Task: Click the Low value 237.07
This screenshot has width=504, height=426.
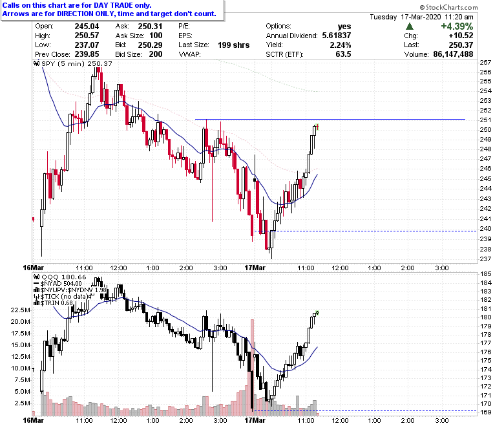Action: click(x=87, y=45)
